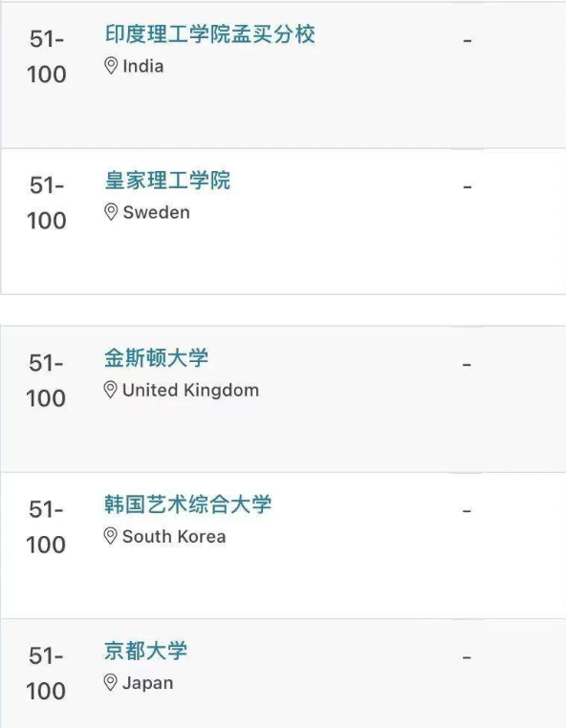Open 印度理工学院孟买分校 university link
Screen dimensions: 566x728
click(210, 33)
